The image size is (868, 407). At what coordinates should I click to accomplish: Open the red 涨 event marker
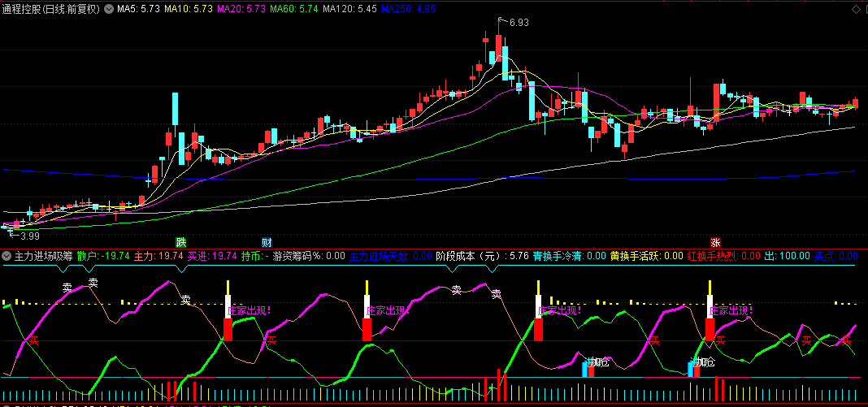pos(715,242)
